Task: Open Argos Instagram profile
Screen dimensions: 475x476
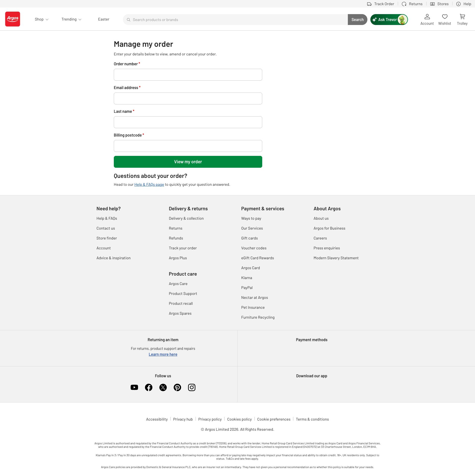Action: click(192, 387)
